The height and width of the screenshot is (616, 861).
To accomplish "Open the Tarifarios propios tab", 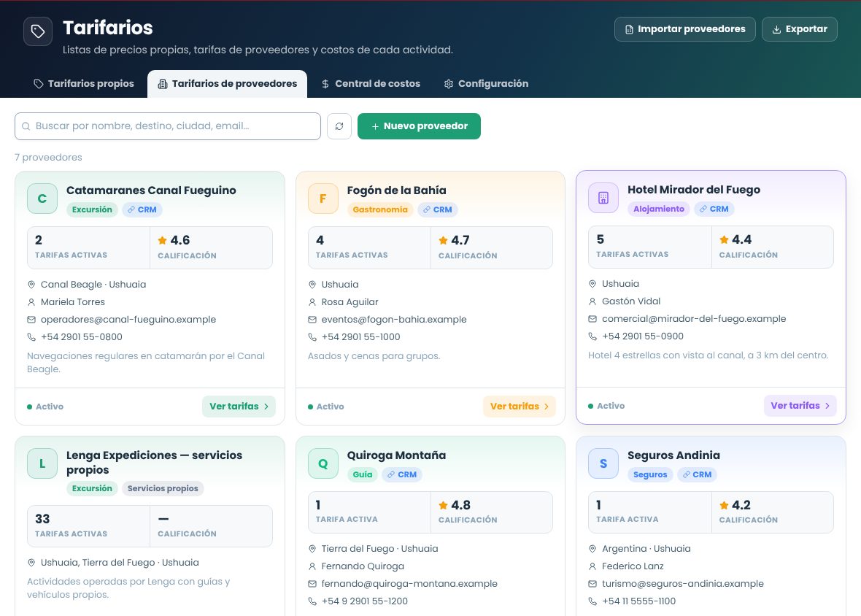I will point(84,84).
